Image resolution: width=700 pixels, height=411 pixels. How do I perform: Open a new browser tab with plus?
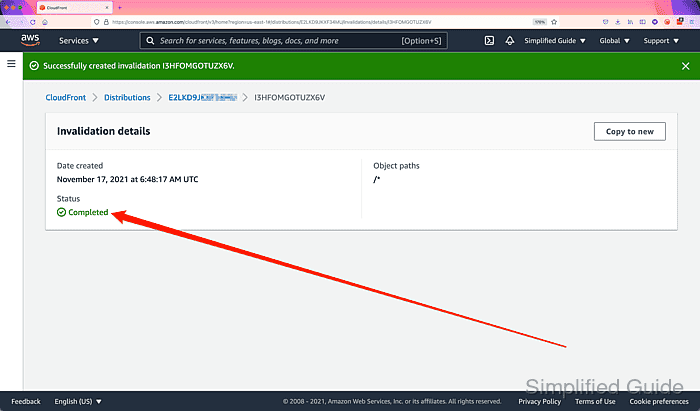click(x=120, y=8)
